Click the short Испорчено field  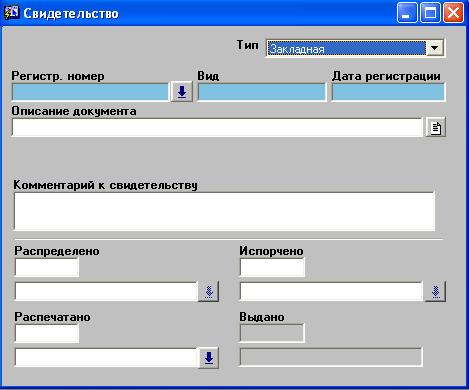272,267
